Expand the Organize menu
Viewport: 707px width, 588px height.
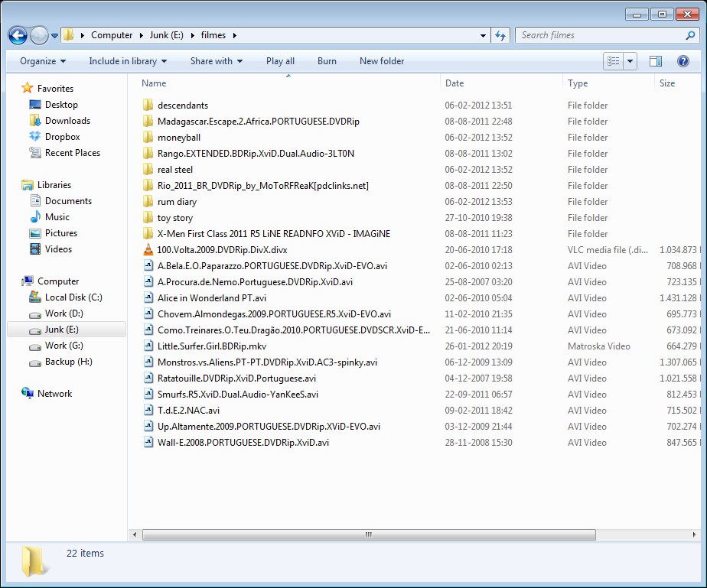(x=43, y=61)
